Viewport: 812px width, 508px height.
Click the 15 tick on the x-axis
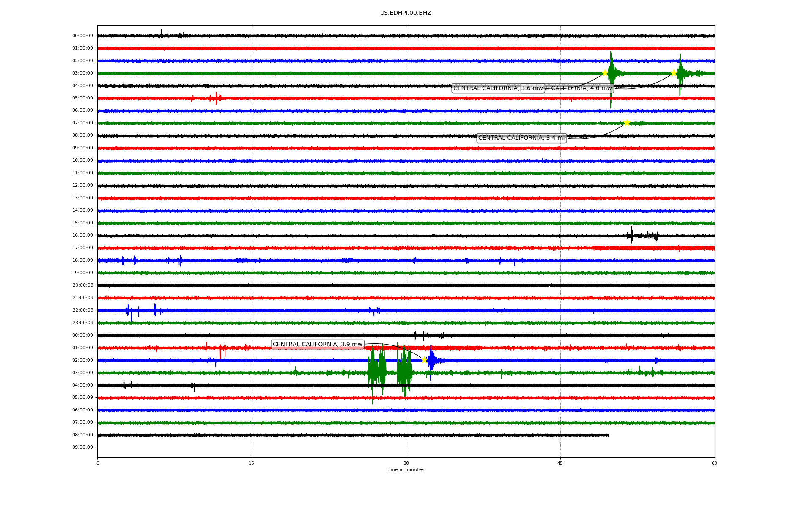tap(252, 463)
